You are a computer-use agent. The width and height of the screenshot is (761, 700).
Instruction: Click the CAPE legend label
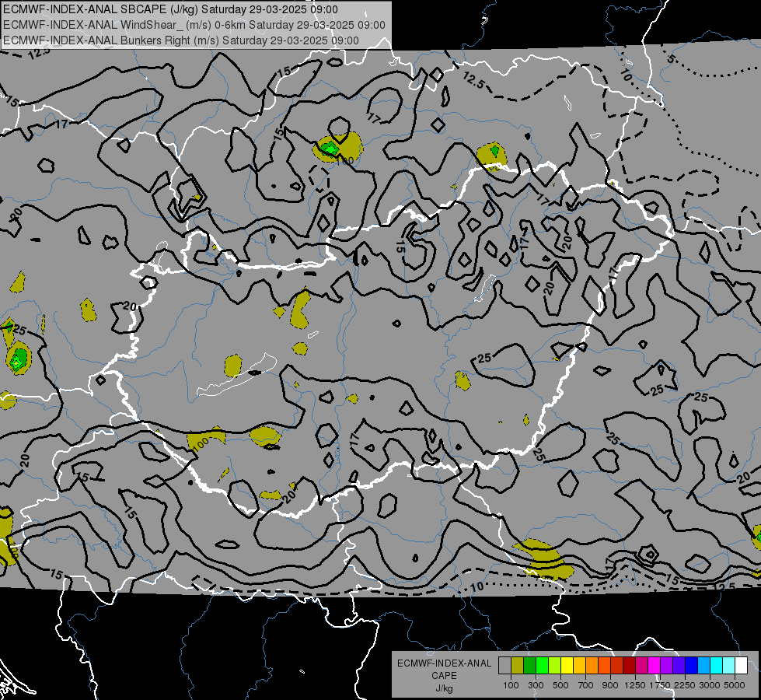click(444, 676)
